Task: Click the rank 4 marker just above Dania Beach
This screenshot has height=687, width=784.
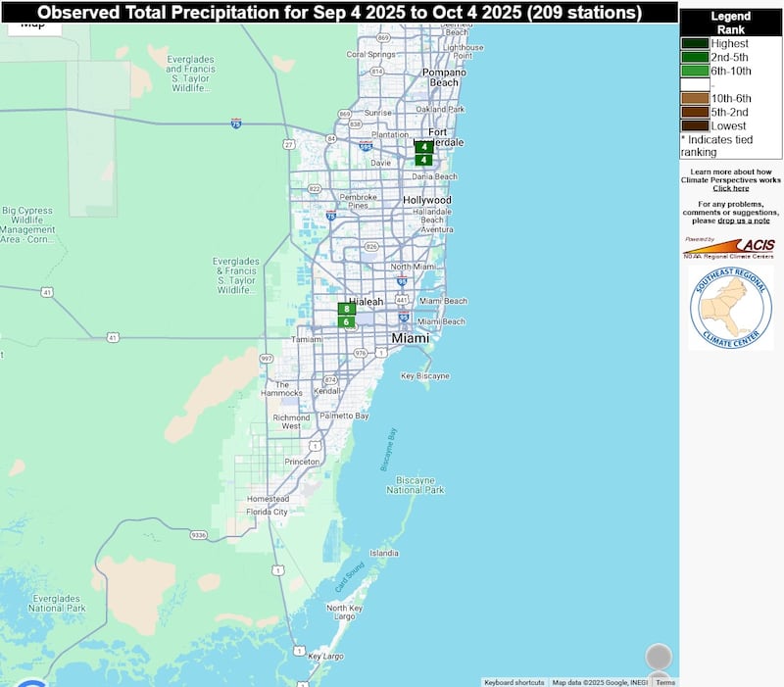Action: point(423,160)
